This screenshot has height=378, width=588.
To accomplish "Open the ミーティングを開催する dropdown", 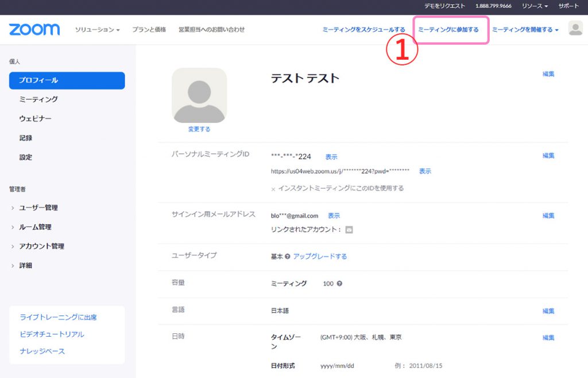I will point(525,30).
